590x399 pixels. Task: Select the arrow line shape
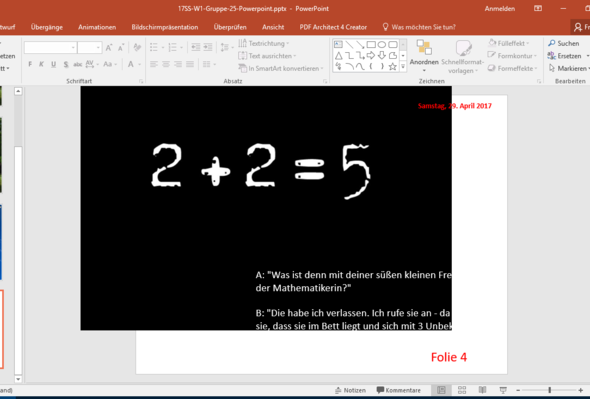(360, 44)
